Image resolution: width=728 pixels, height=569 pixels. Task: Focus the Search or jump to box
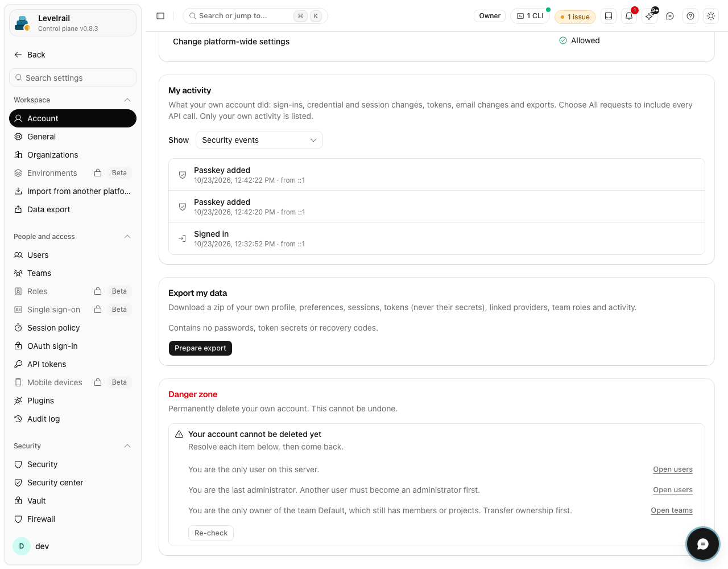click(x=255, y=16)
